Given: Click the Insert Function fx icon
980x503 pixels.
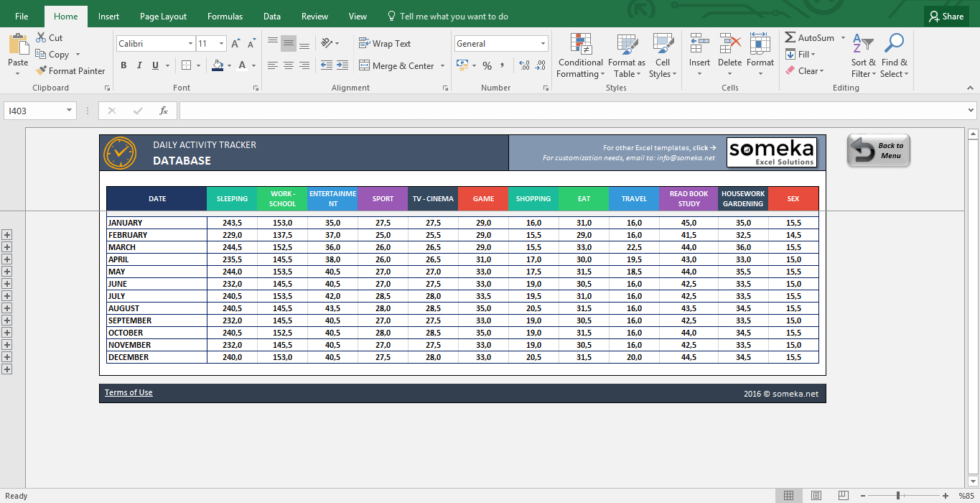Looking at the screenshot, I should pos(164,111).
